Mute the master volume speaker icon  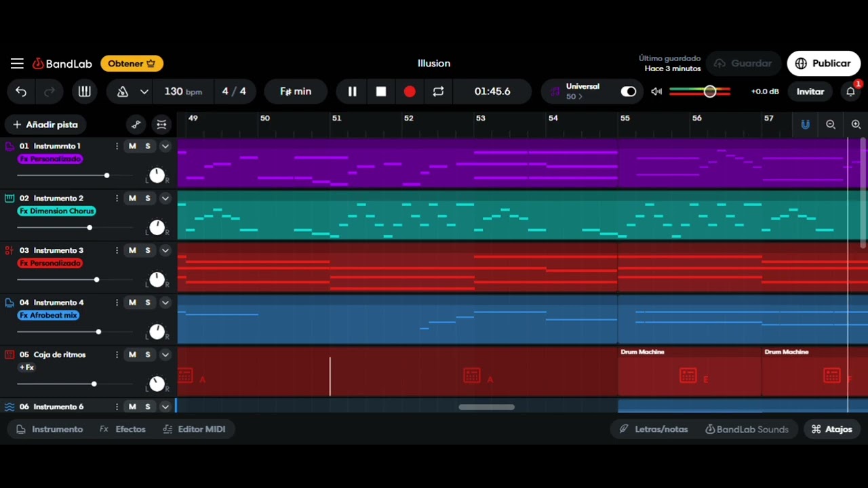[656, 91]
